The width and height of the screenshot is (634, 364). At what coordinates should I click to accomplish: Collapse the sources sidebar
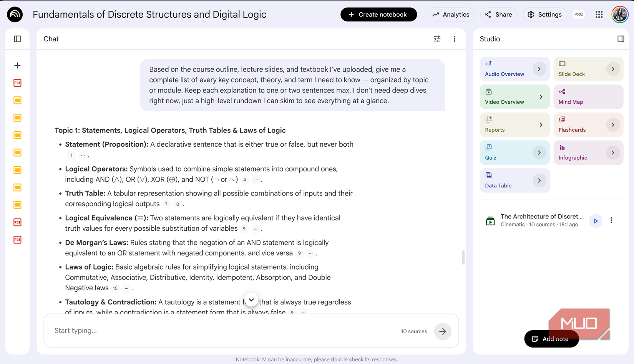click(17, 39)
